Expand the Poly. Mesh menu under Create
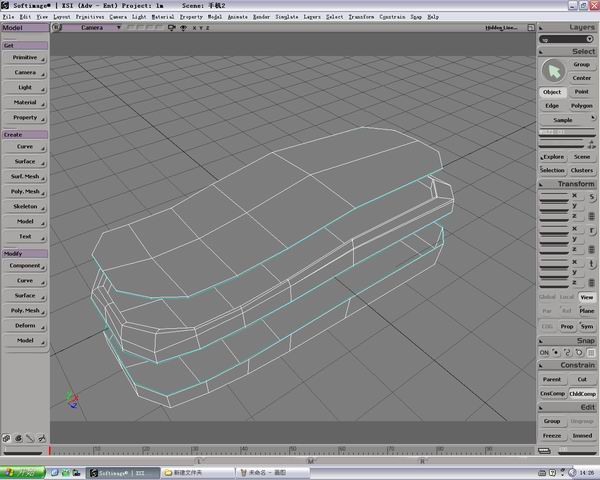Screen dimensions: 600x480 (25, 192)
